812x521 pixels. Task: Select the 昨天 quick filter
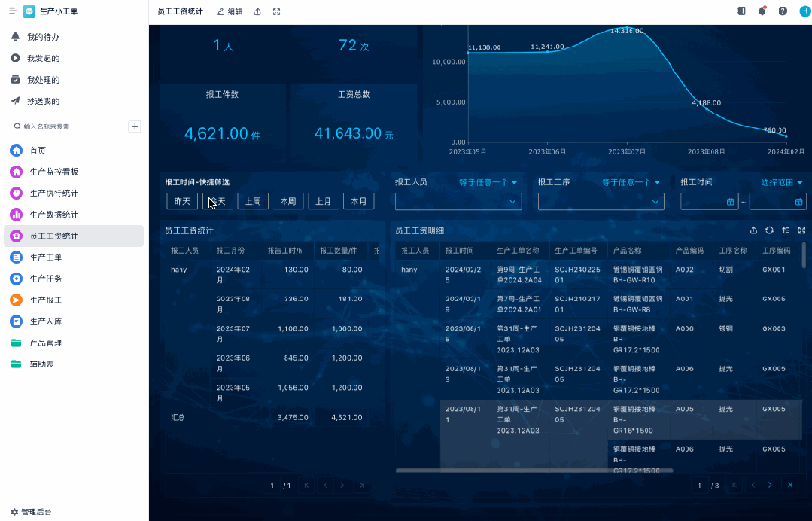pos(182,201)
